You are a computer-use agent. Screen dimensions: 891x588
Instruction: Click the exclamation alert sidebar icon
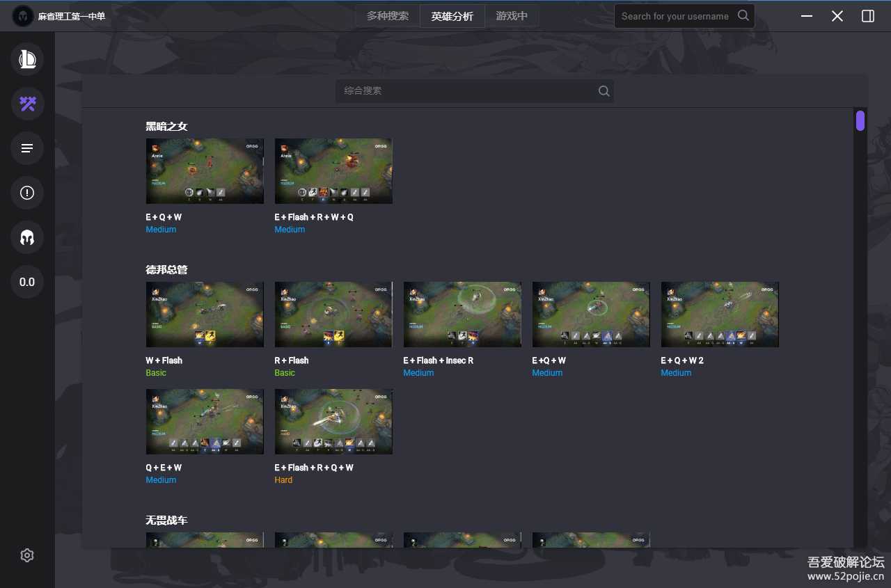pyautogui.click(x=27, y=193)
